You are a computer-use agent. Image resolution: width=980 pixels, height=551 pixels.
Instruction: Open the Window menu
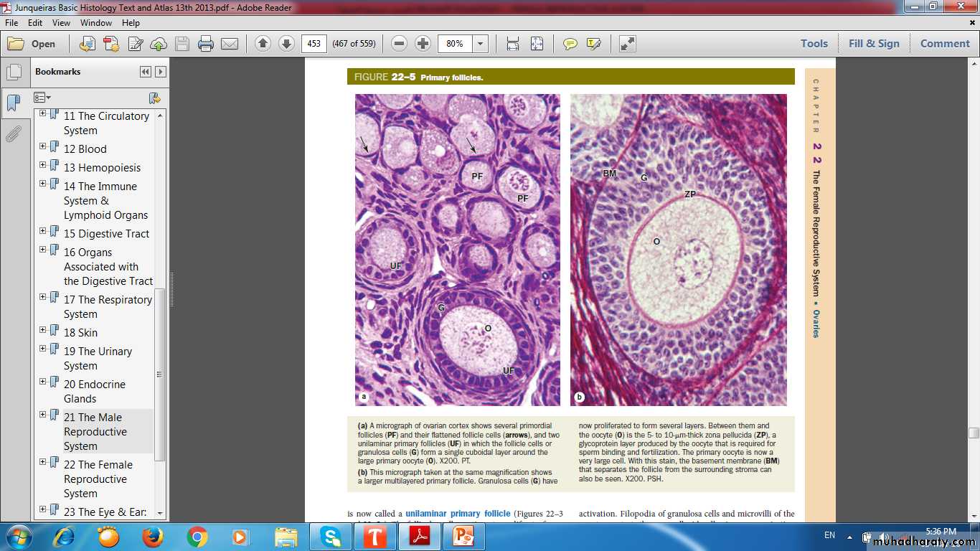[95, 23]
